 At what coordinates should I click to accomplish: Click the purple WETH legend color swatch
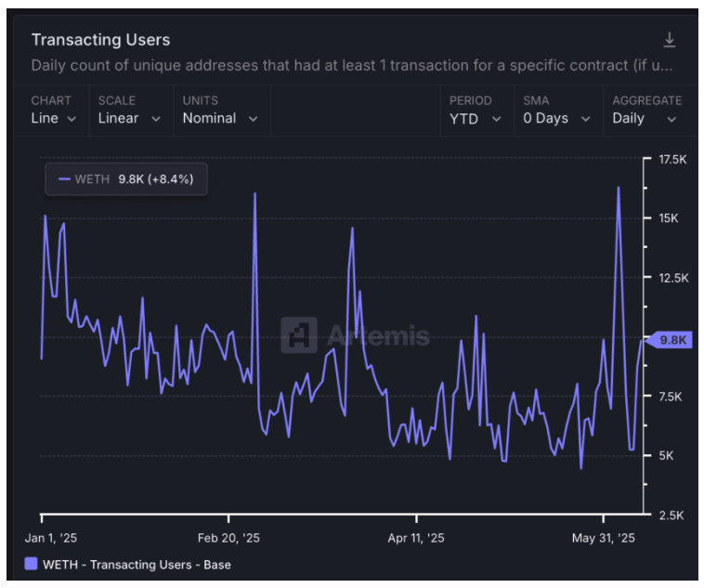click(x=32, y=564)
